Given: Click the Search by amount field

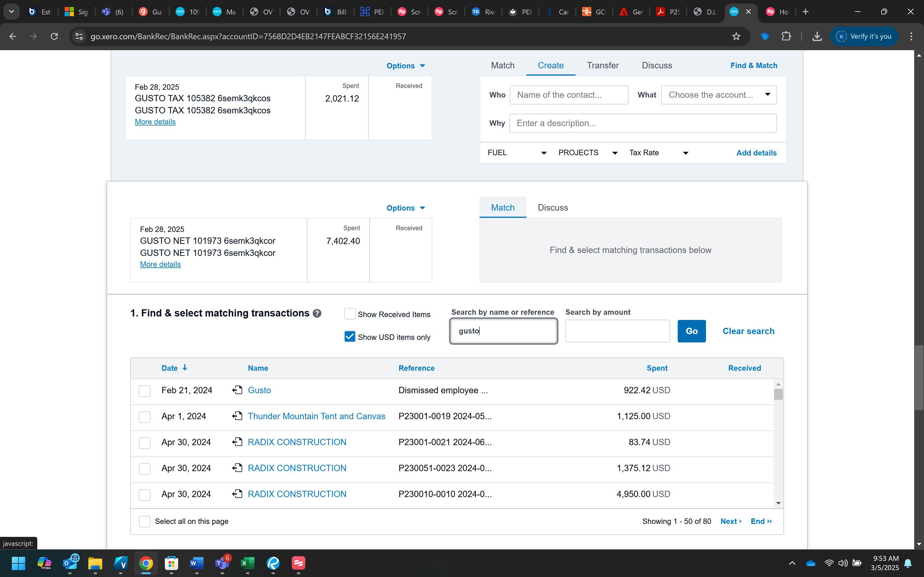Looking at the screenshot, I should [x=617, y=331].
